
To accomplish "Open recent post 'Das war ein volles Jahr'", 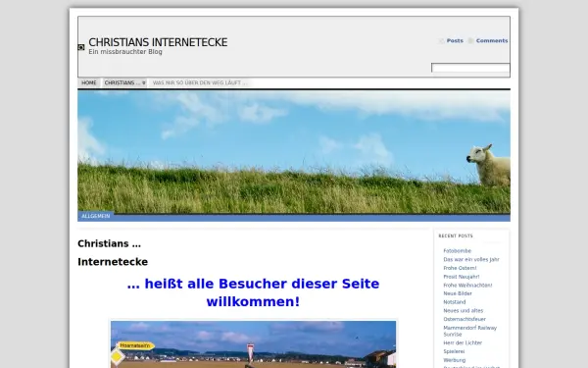I will click(471, 259).
